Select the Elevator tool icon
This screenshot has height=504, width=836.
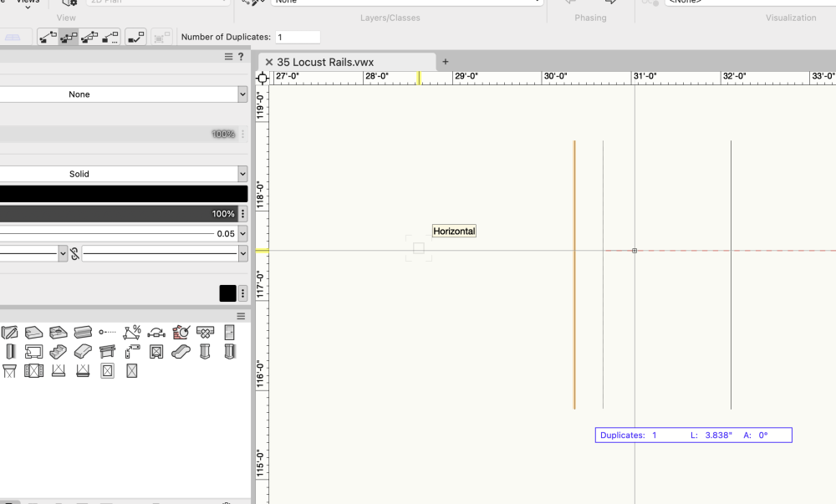pos(156,352)
